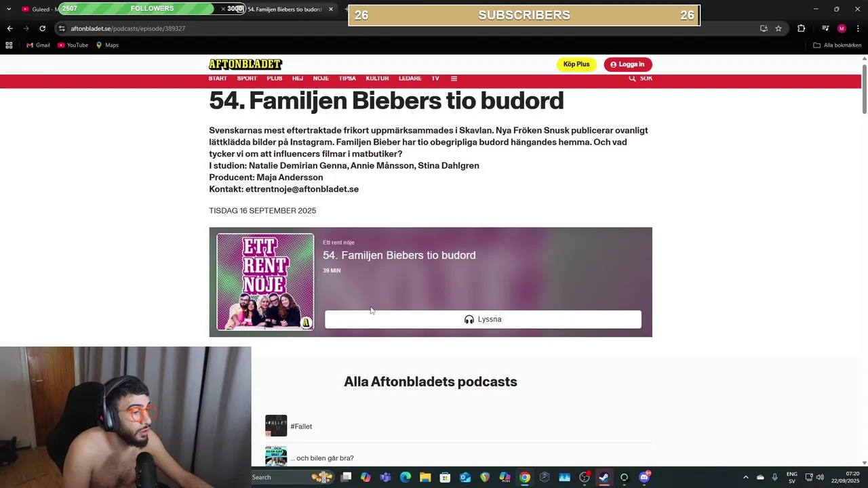Click the Aftonbladet logo

[245, 64]
